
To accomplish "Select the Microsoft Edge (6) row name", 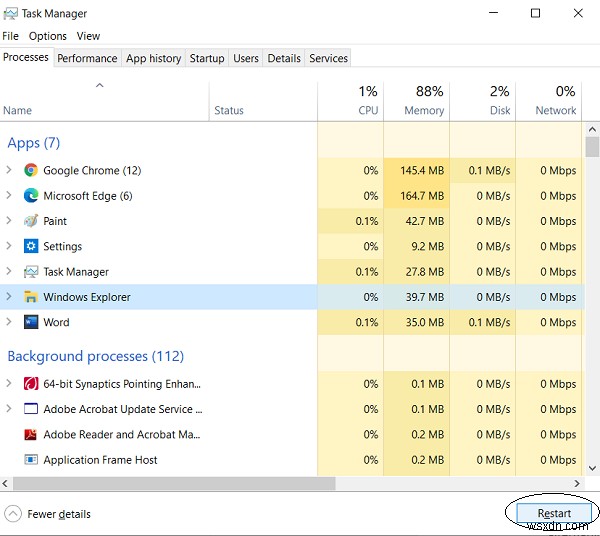I will point(88,196).
